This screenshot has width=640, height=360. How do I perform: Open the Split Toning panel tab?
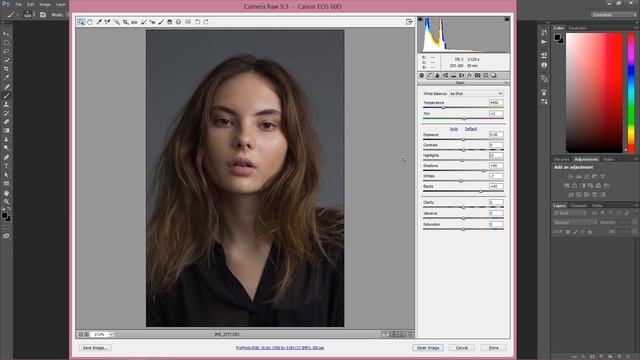(x=453, y=76)
